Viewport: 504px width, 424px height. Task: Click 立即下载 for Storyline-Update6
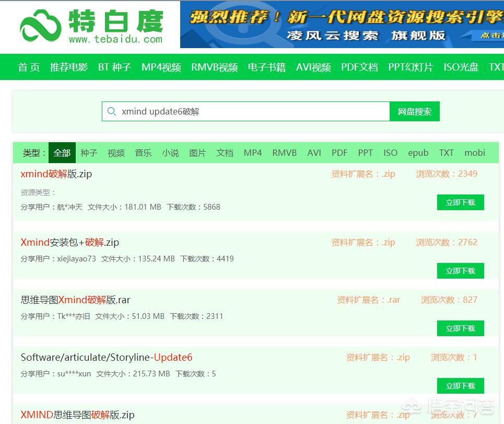pos(460,386)
